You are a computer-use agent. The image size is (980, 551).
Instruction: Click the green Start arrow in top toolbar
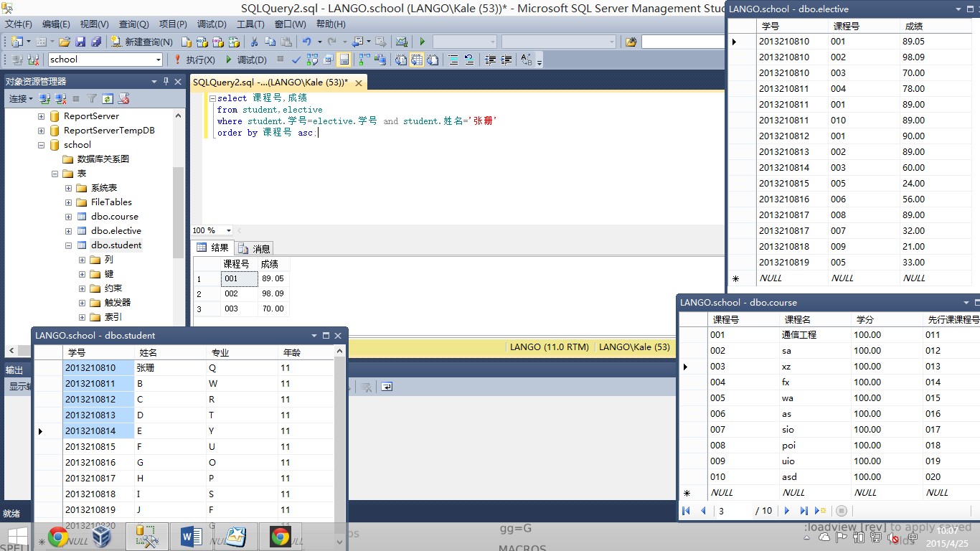pos(422,42)
